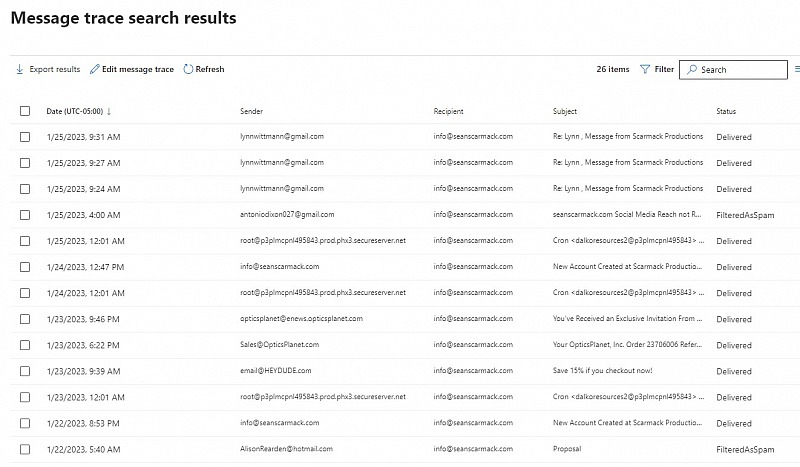Click the Refresh circular arrow icon
Screen dimensions: 800x467
pos(188,69)
